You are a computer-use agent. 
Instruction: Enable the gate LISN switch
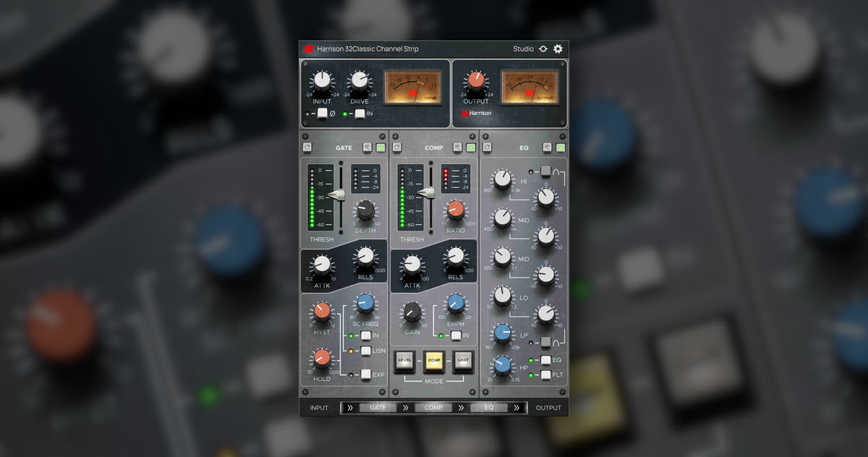(366, 351)
